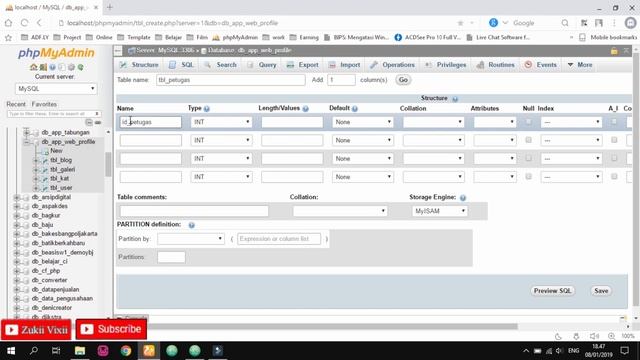Click the tbl_galeri table icon
Screen dimensions: 640x360
(45, 170)
